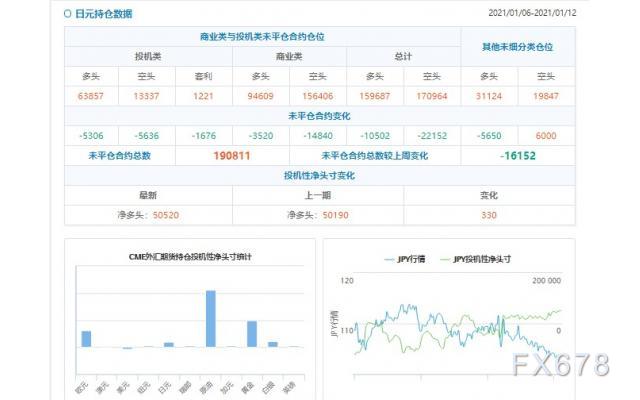Viewport: 640px width, 400px height.
Task: Click the 套利 column header
Action: click(204, 76)
